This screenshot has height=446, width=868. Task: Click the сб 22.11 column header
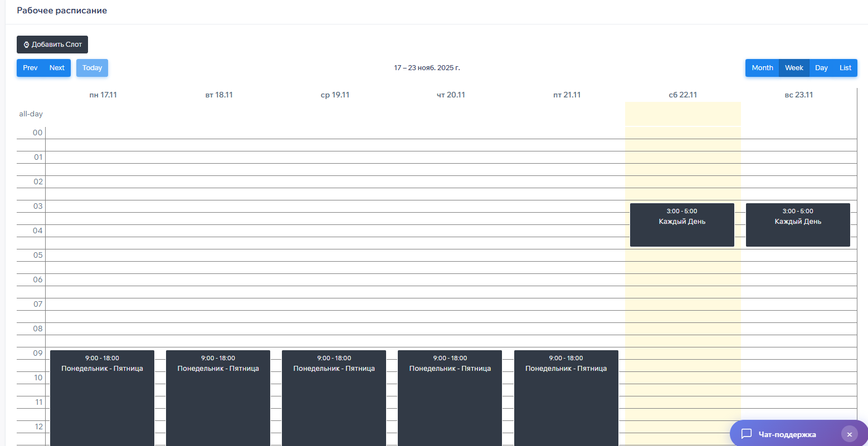coord(682,95)
